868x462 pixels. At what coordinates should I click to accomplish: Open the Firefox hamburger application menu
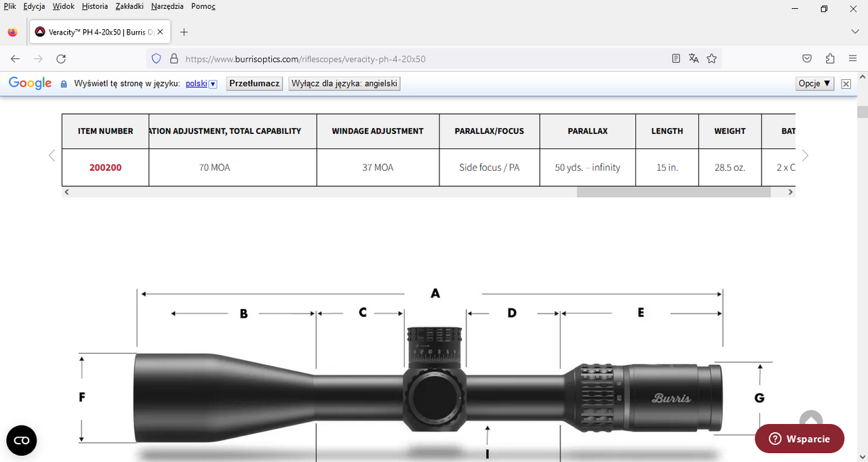point(852,59)
